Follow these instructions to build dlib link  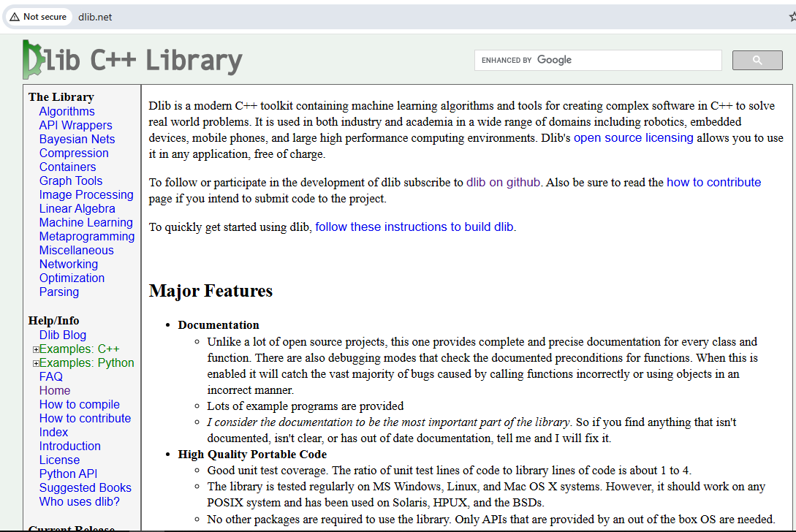[414, 227]
